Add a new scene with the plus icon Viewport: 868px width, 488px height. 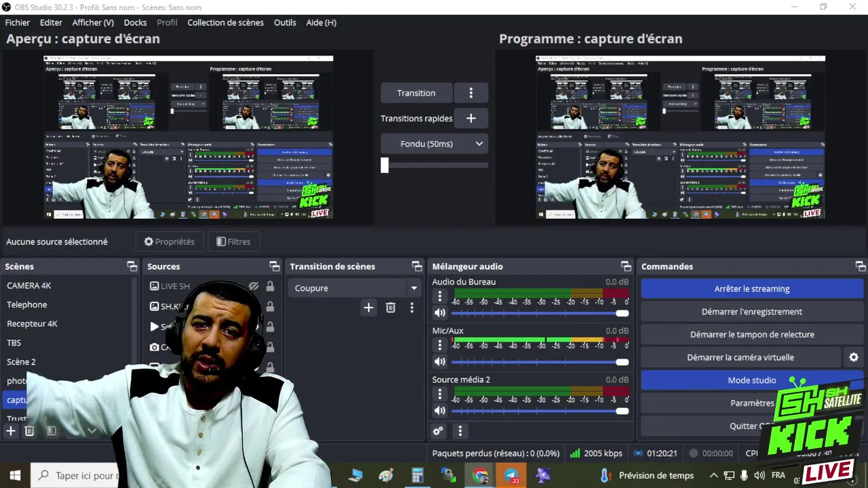11,430
